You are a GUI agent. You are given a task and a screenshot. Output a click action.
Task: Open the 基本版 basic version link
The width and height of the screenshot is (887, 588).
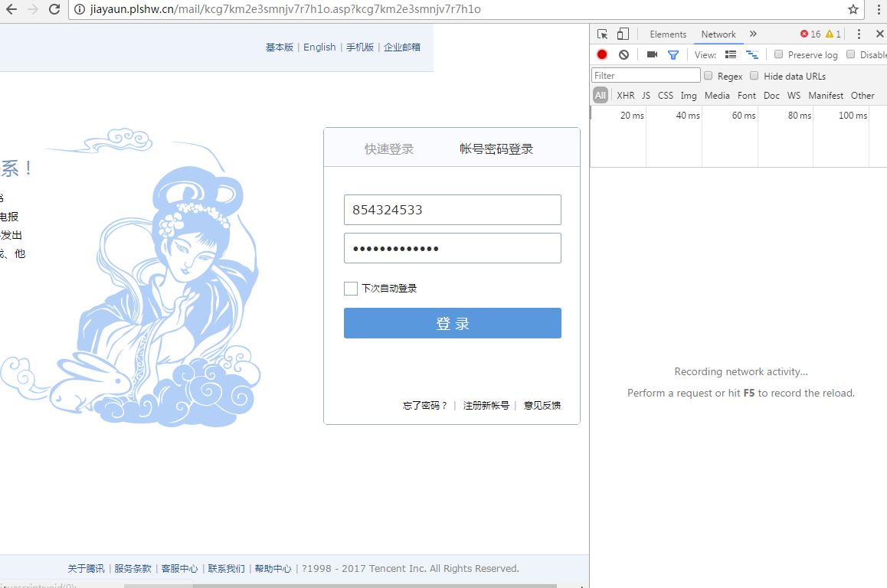coord(280,47)
